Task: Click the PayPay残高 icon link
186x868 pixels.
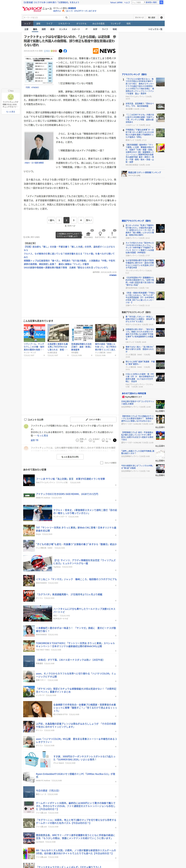Action: (123, 397)
